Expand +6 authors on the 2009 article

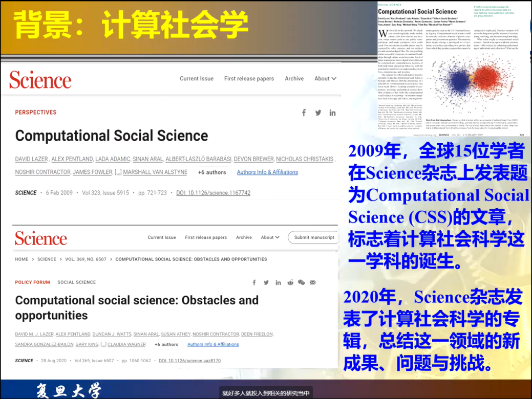(211, 172)
